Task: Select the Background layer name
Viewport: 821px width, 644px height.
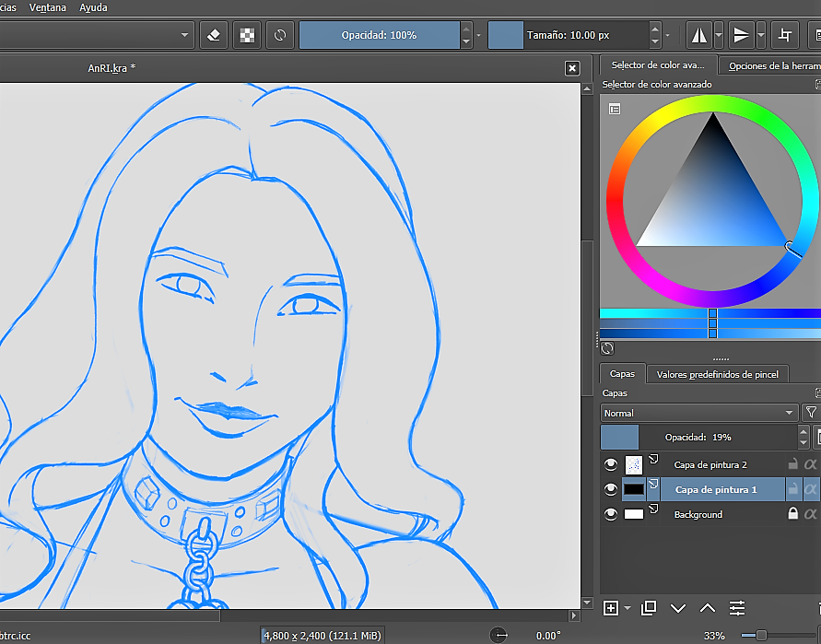Action: (x=698, y=514)
